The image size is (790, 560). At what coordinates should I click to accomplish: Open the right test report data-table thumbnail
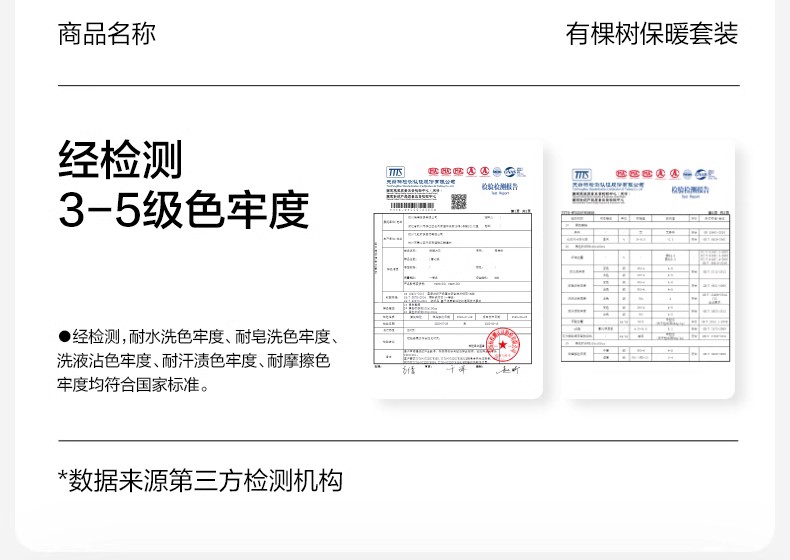647,269
